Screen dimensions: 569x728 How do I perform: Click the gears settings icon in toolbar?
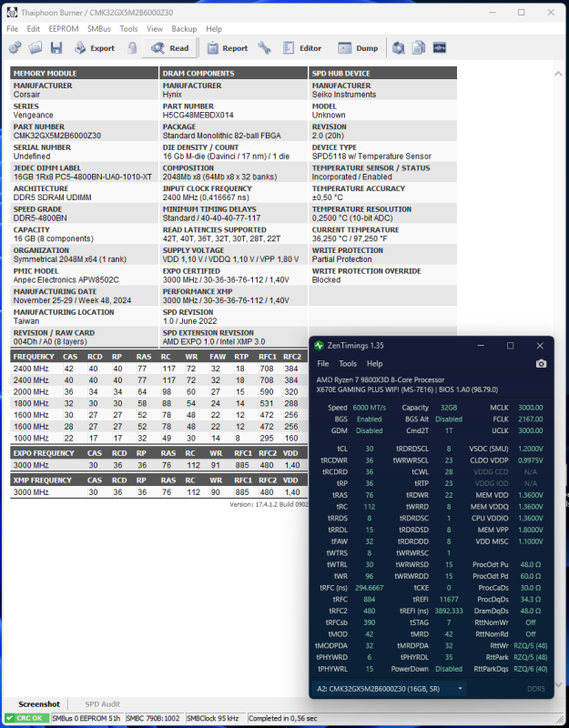15,48
